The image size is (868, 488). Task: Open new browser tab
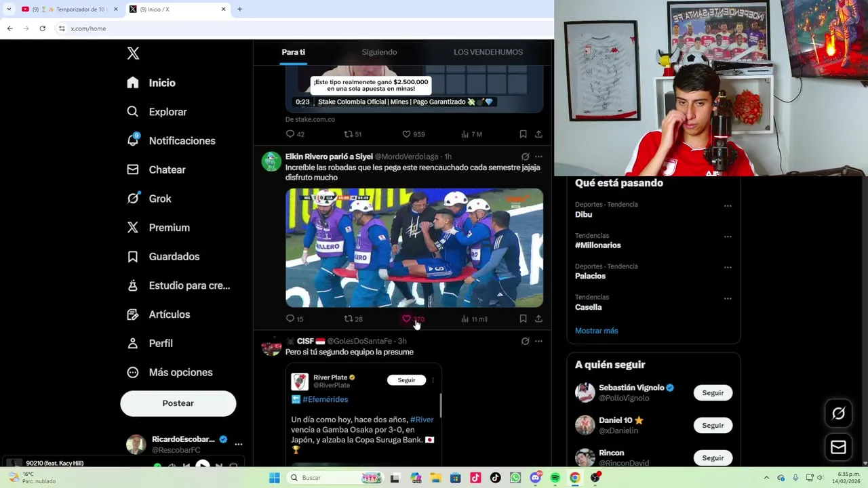(239, 9)
